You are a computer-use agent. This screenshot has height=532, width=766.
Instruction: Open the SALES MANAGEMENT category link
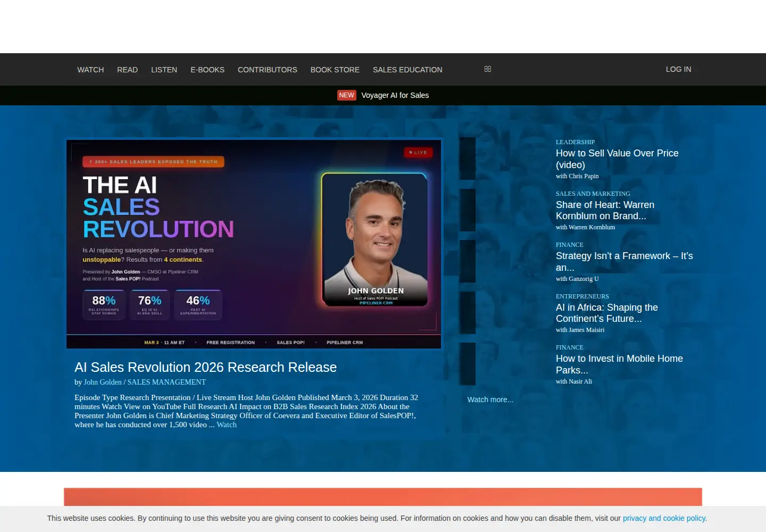pos(166,382)
